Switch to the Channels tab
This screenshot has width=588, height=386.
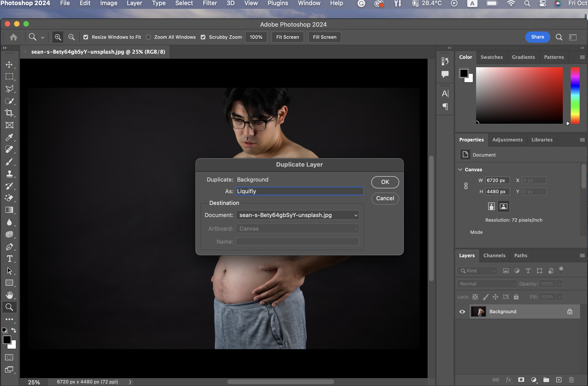494,256
